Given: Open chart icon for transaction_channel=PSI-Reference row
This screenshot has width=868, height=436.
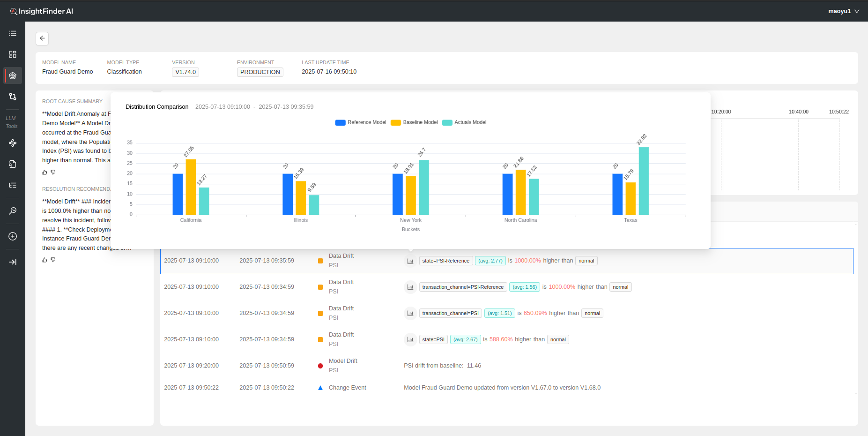Looking at the screenshot, I should point(410,287).
